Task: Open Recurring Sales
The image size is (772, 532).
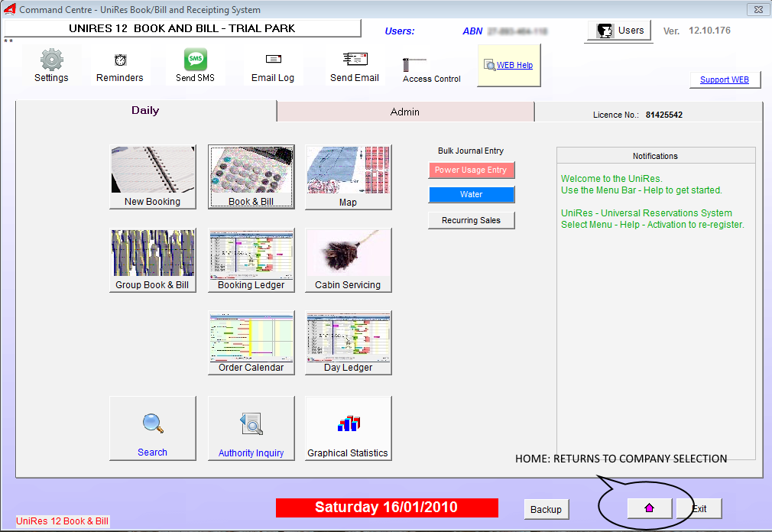Action: point(471,220)
